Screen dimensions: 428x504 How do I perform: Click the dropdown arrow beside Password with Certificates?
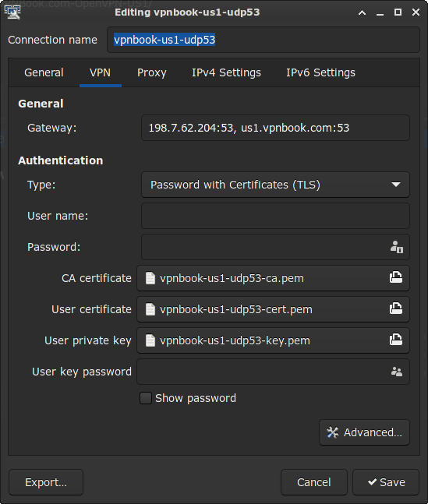click(x=396, y=185)
